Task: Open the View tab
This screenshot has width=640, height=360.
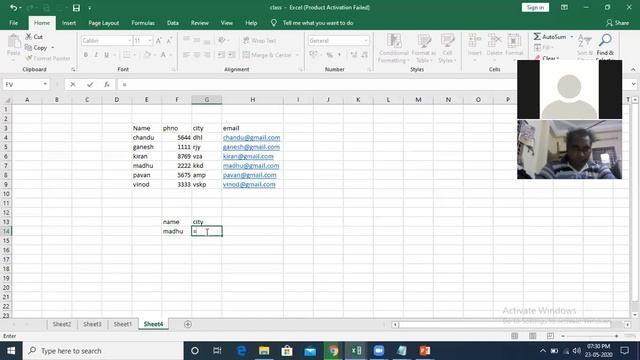Action: pos(227,23)
